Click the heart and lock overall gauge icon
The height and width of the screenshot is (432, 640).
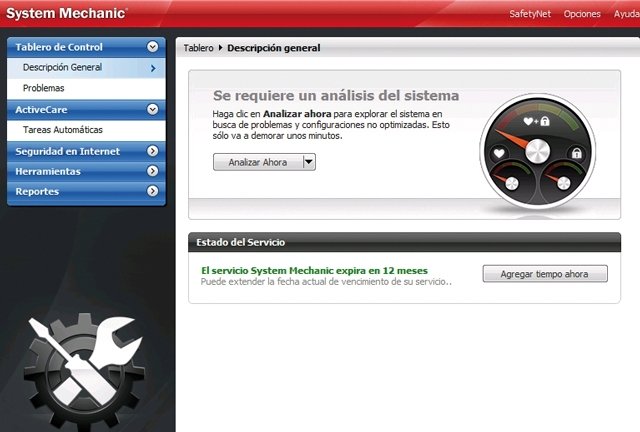(536, 121)
